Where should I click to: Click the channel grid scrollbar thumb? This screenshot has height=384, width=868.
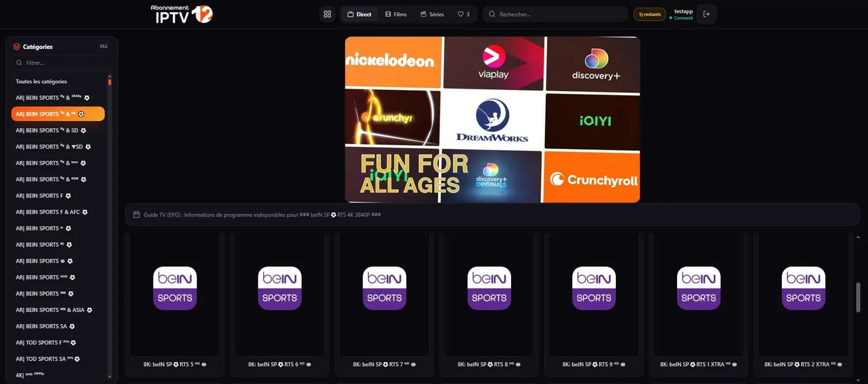pyautogui.click(x=858, y=297)
